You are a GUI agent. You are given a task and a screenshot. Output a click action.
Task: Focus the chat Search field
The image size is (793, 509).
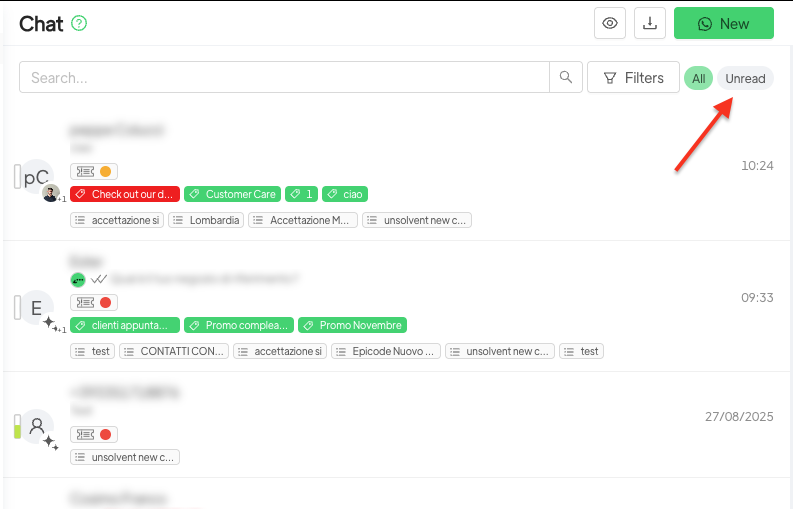click(285, 78)
